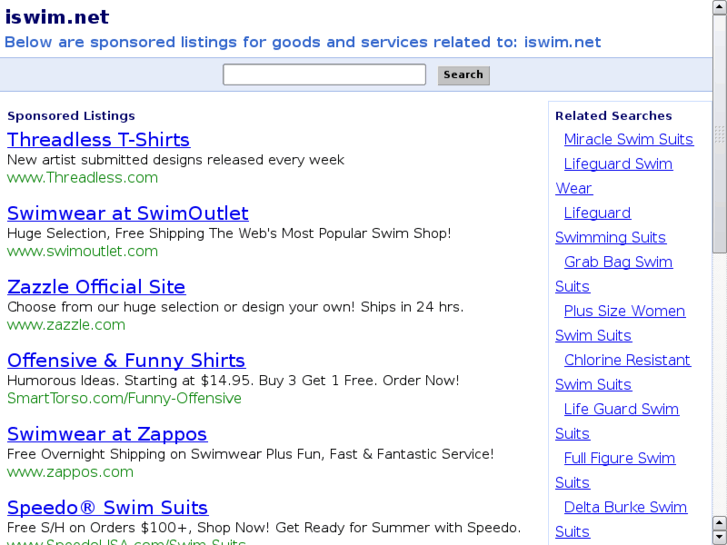
Task: Click the Search button
Action: click(x=464, y=75)
